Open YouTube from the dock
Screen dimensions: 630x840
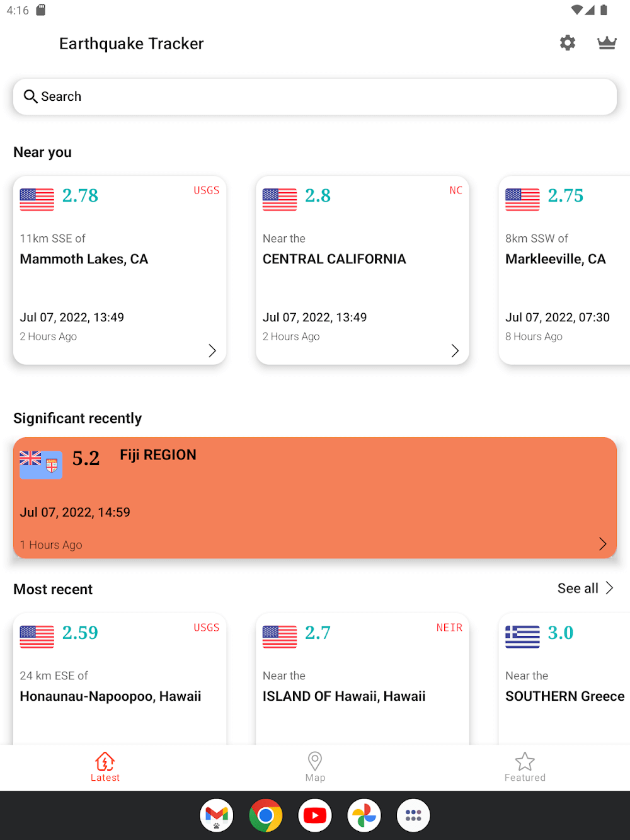coord(315,815)
